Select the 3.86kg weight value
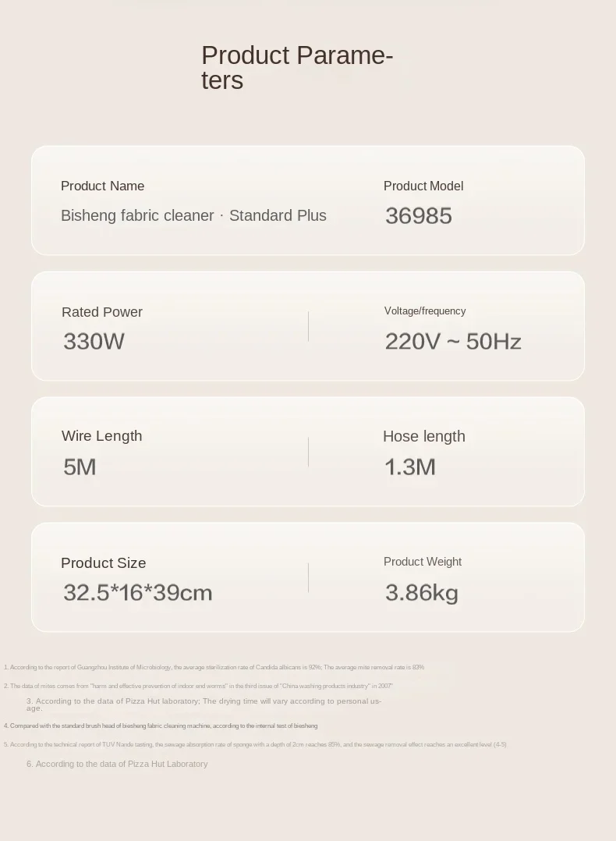This screenshot has height=841, width=616. click(x=421, y=593)
